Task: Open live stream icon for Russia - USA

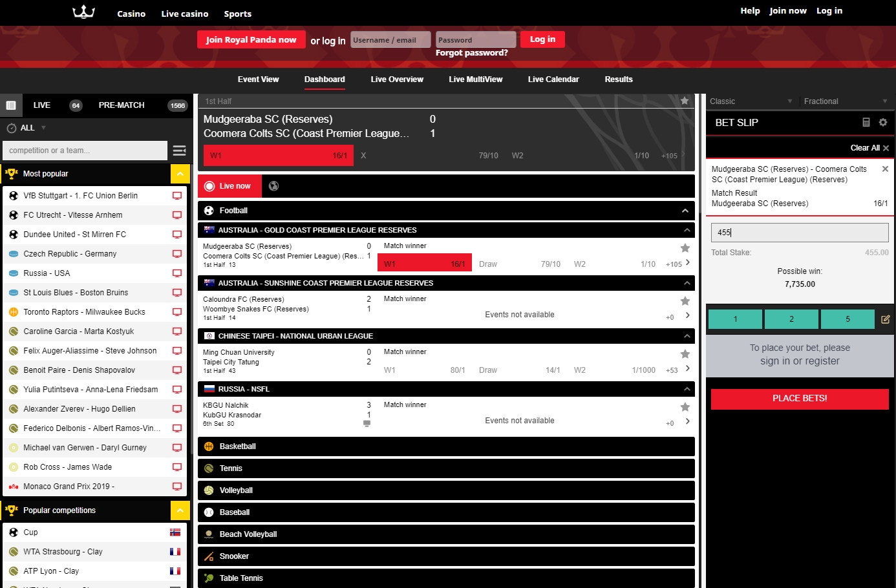Action: (176, 273)
